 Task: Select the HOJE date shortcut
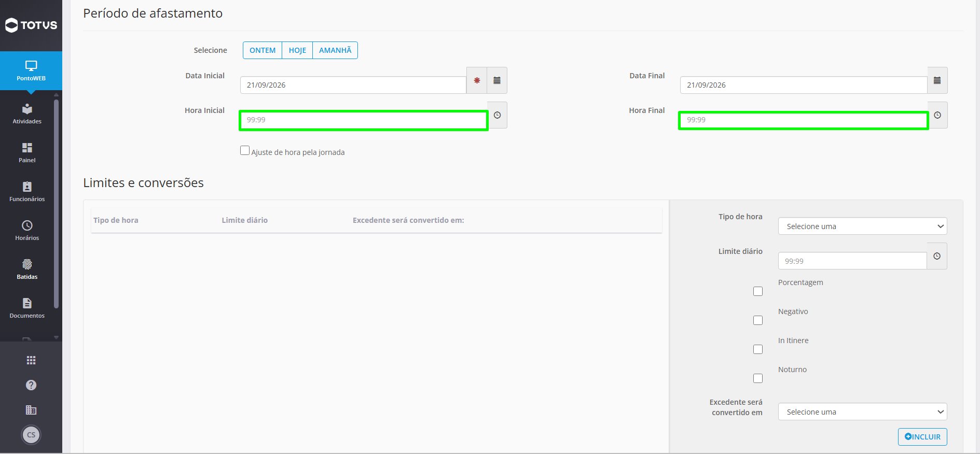297,50
